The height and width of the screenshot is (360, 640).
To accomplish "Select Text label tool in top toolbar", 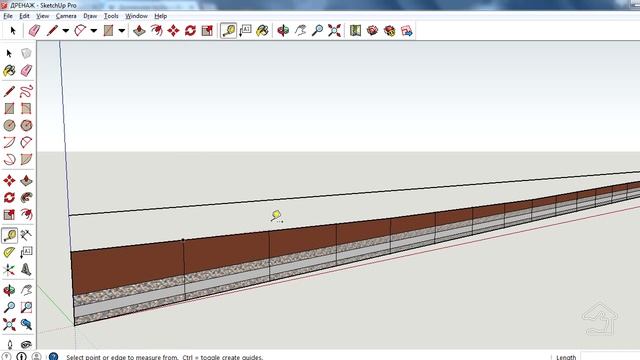I will pyautogui.click(x=245, y=31).
